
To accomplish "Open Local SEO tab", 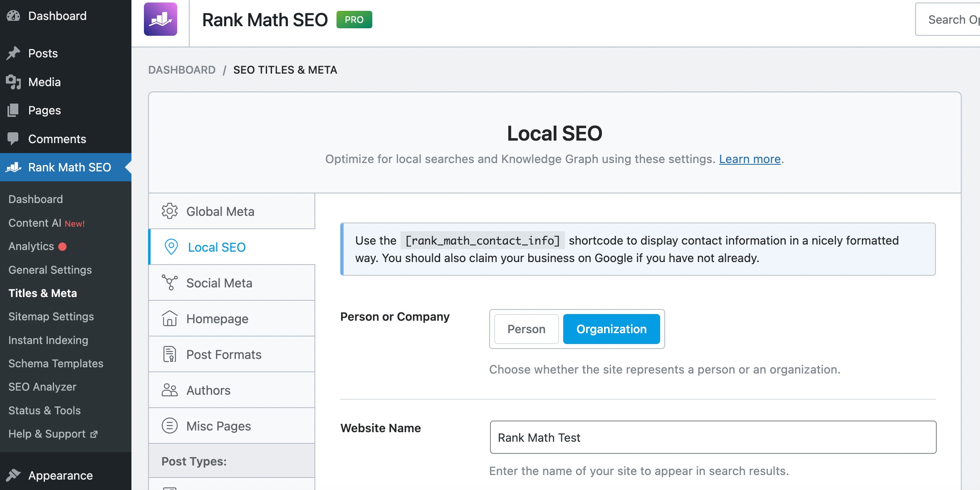I will (x=232, y=247).
